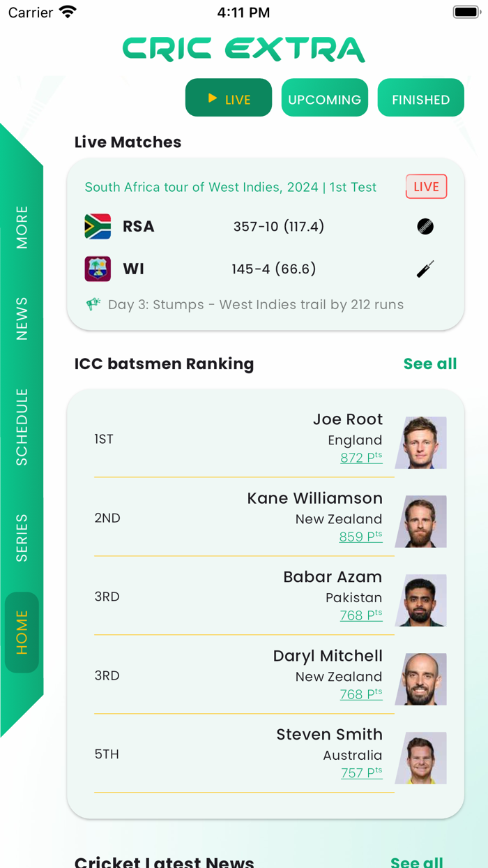The height and width of the screenshot is (868, 488).
Task: Click the flag icon beside Day 3 stumps text
Action: click(94, 304)
